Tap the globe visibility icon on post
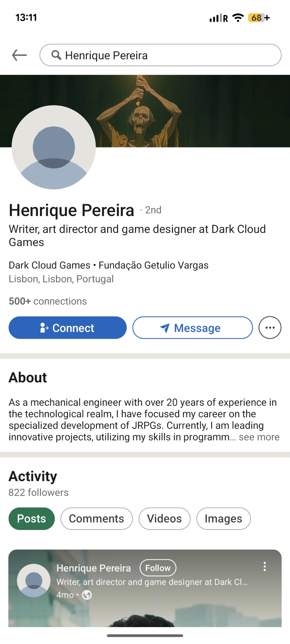Viewport: 290px width, 644px height. 87,595
